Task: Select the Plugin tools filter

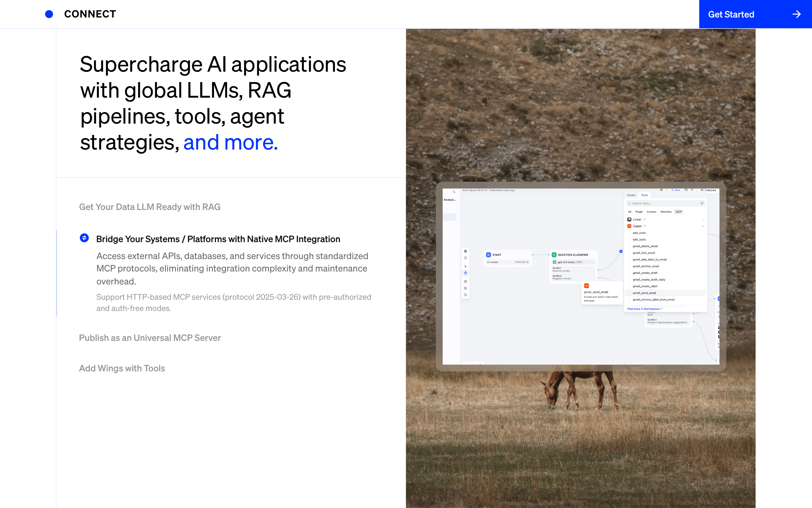Action: pyautogui.click(x=639, y=212)
